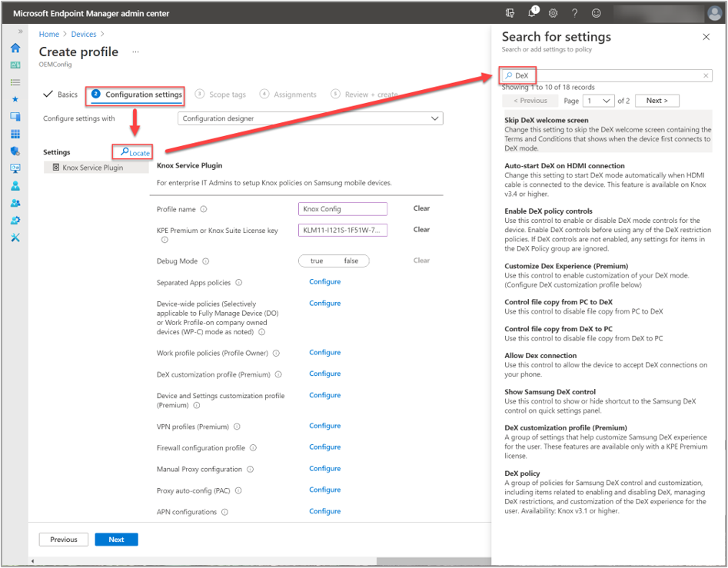Open the directory filter icon in the top bar
Viewport: 728px width, 568px height.
pos(510,13)
